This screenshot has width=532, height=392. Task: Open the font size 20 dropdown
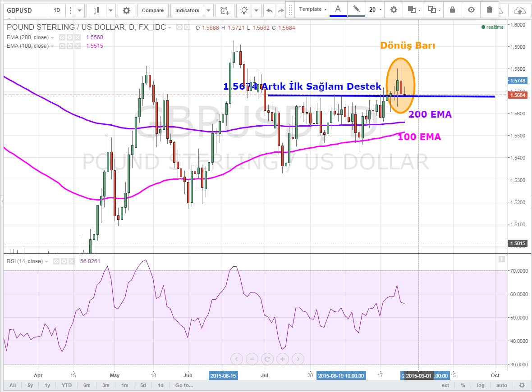pyautogui.click(x=375, y=9)
